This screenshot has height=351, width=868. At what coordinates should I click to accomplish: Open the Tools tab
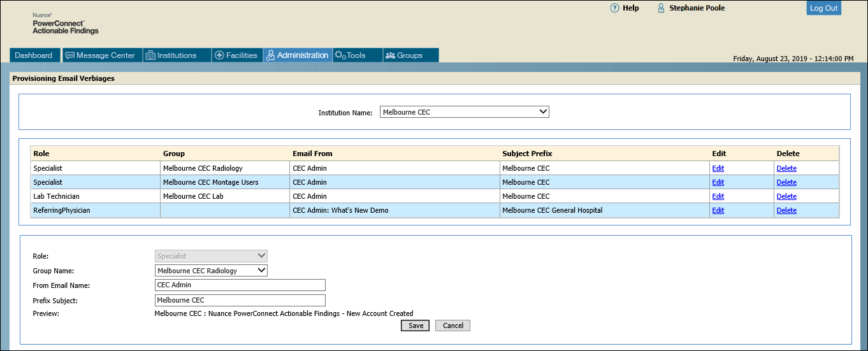click(357, 55)
